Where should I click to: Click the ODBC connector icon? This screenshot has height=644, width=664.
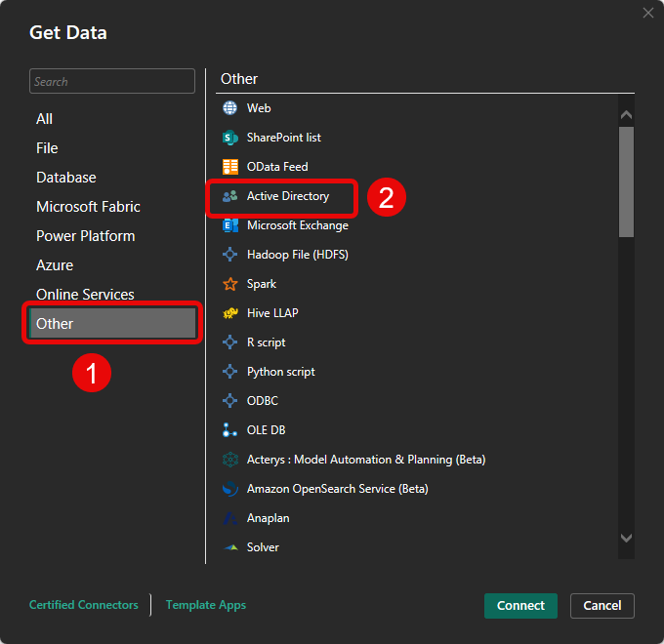point(229,401)
